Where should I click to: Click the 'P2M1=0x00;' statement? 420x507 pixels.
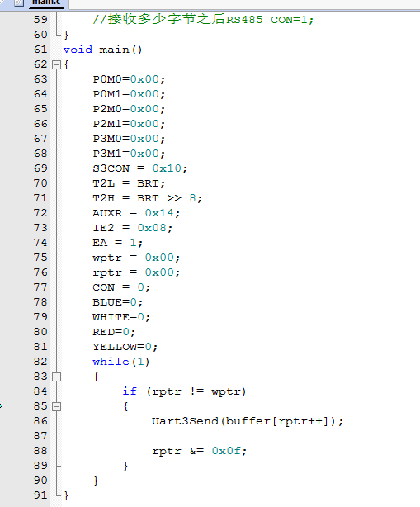point(129,124)
